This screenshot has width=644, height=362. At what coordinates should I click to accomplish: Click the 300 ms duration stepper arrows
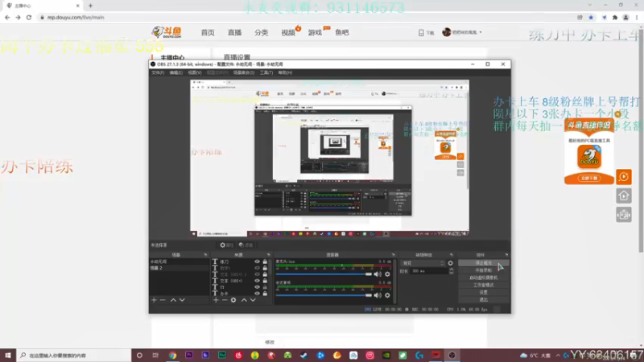click(452, 271)
